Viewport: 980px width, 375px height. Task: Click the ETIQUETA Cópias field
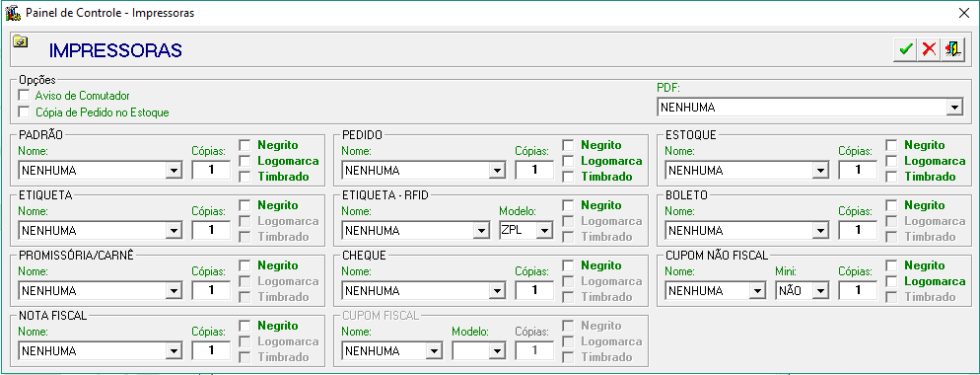click(x=211, y=230)
